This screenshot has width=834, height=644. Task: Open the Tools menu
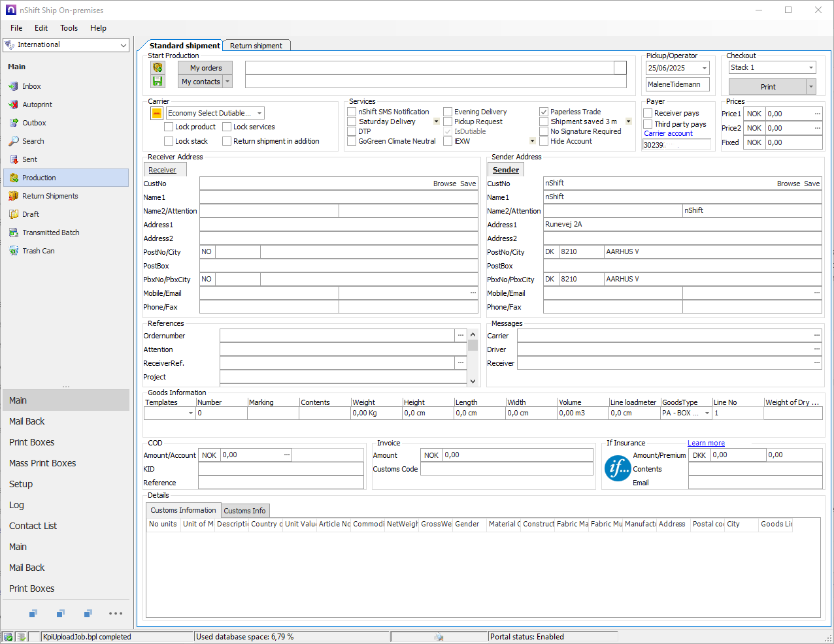click(x=69, y=28)
